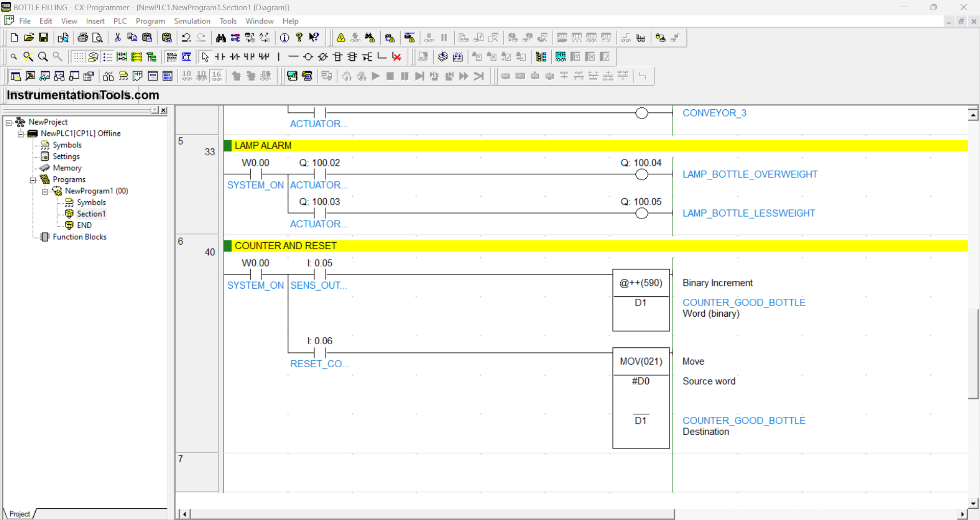980x520 pixels.
Task: Create a new file with the New icon
Action: pos(14,38)
